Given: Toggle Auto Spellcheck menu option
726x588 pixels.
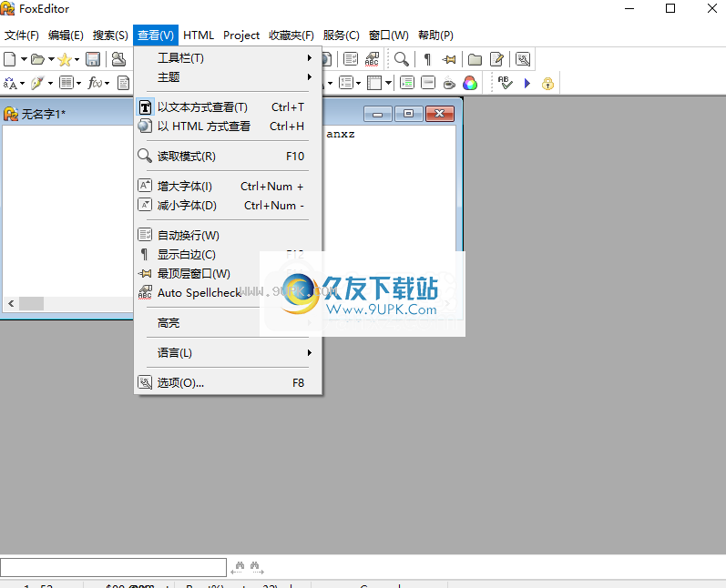Looking at the screenshot, I should pyautogui.click(x=228, y=293).
